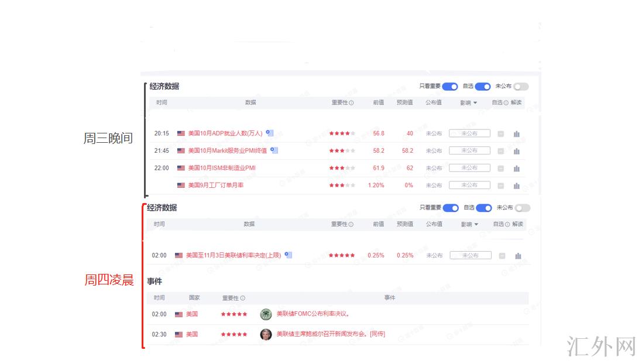Open chart icon for ISM非制造业PMI row

coord(517,169)
